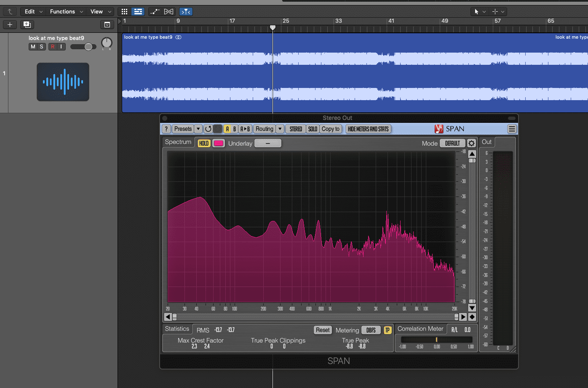Add a new track with plus button
The width and height of the screenshot is (588, 388).
tap(10, 24)
